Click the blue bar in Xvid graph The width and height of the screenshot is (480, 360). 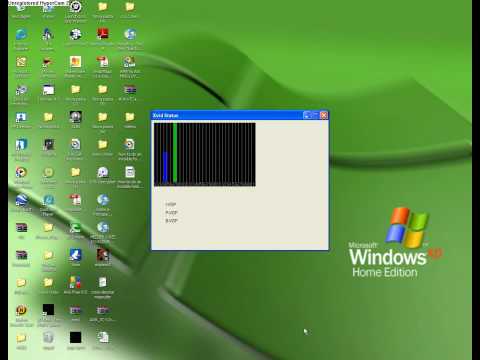pyautogui.click(x=165, y=167)
